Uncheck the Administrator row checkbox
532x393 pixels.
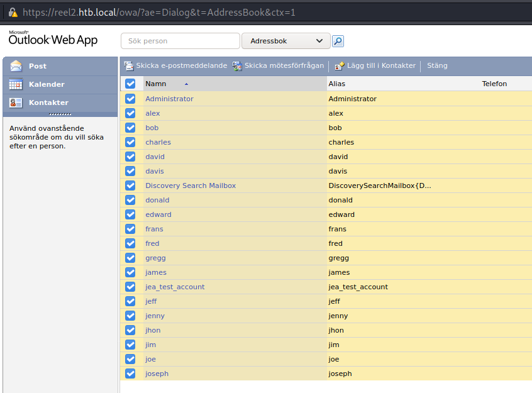pyautogui.click(x=130, y=99)
